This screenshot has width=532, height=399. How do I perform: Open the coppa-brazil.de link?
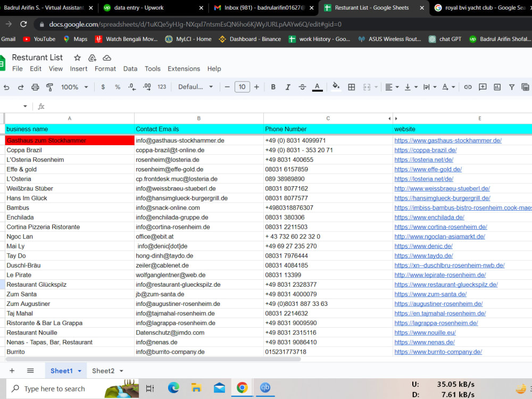point(426,150)
